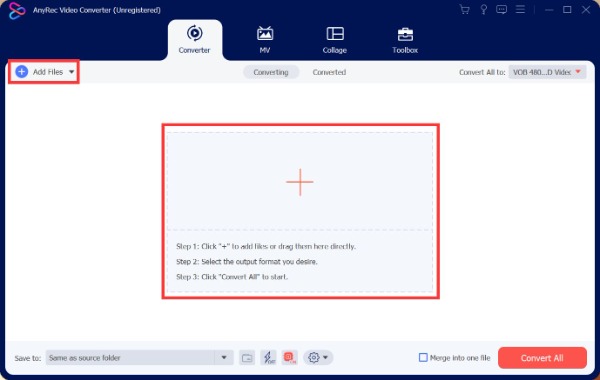The height and width of the screenshot is (380, 600).
Task: Click the Step 3 Convert All instruction
Action: click(x=232, y=277)
